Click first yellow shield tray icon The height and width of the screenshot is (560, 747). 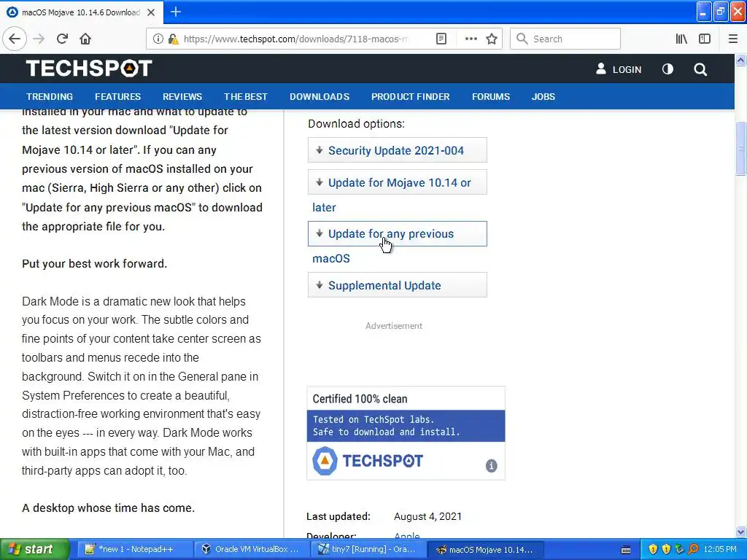653,549
